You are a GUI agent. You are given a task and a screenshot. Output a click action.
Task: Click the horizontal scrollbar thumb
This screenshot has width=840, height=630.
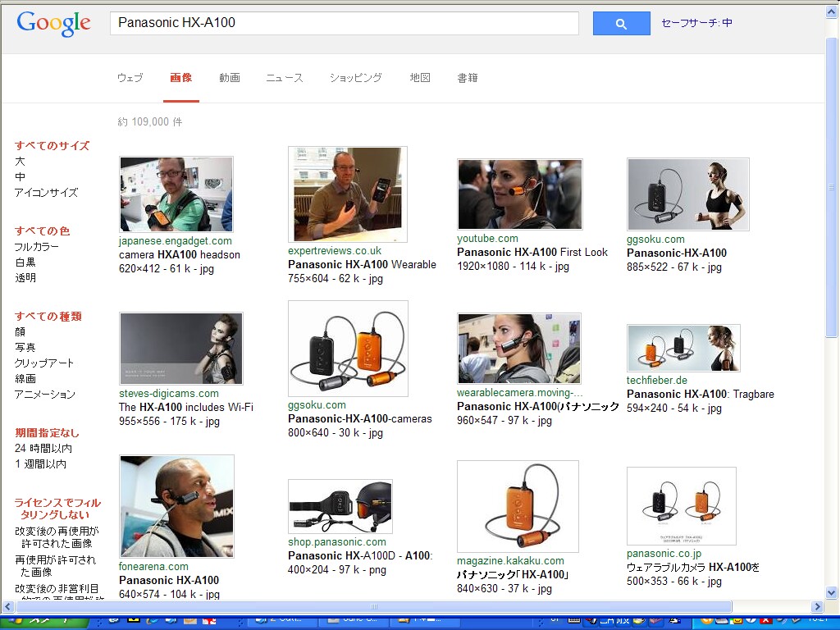[x=374, y=606]
